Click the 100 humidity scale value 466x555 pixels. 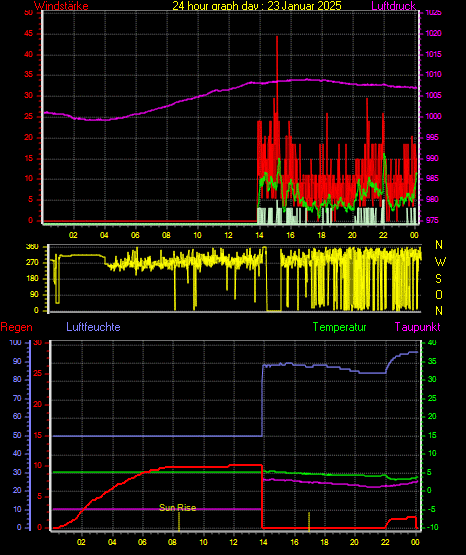click(x=15, y=343)
